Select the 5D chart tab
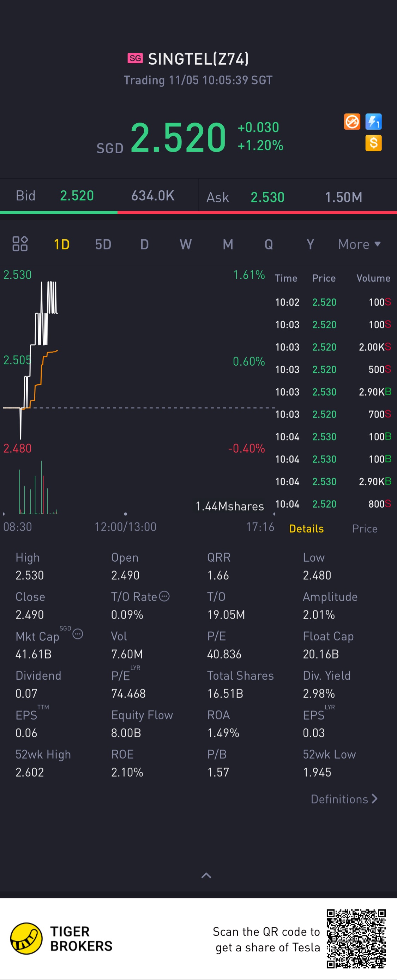This screenshot has height=980, width=397. pos(103,244)
